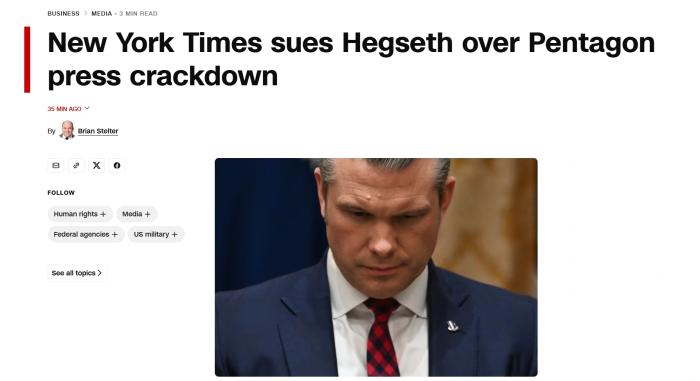Click the chevron between Business and Media
The width and height of the screenshot is (700, 381).
coord(85,13)
